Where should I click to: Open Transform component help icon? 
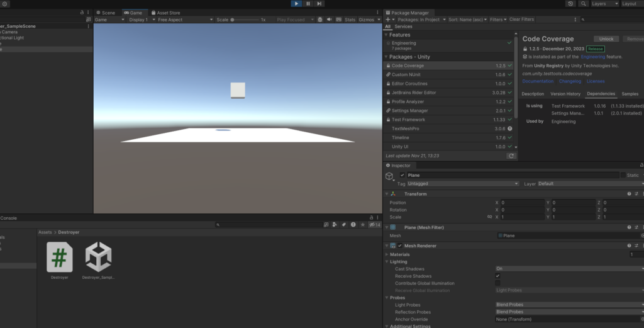tap(629, 194)
